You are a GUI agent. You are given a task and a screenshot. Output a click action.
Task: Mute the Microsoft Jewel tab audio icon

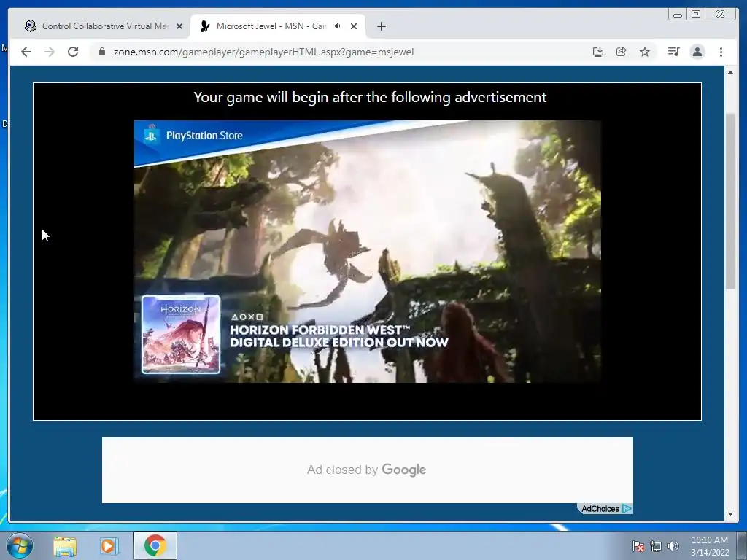point(338,26)
